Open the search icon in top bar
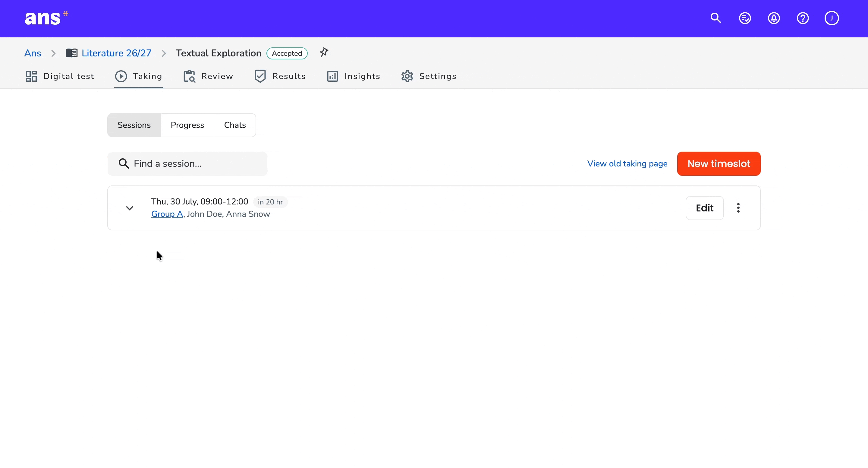 pyautogui.click(x=716, y=18)
